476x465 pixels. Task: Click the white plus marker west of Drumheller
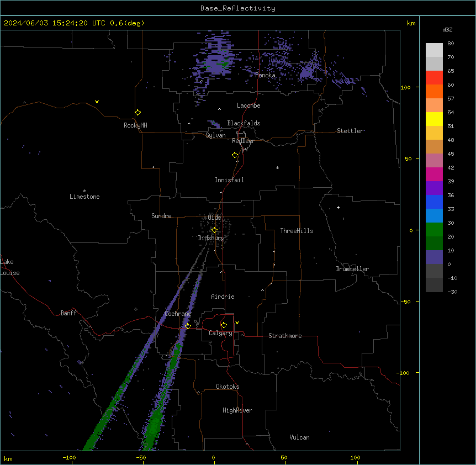coord(338,207)
